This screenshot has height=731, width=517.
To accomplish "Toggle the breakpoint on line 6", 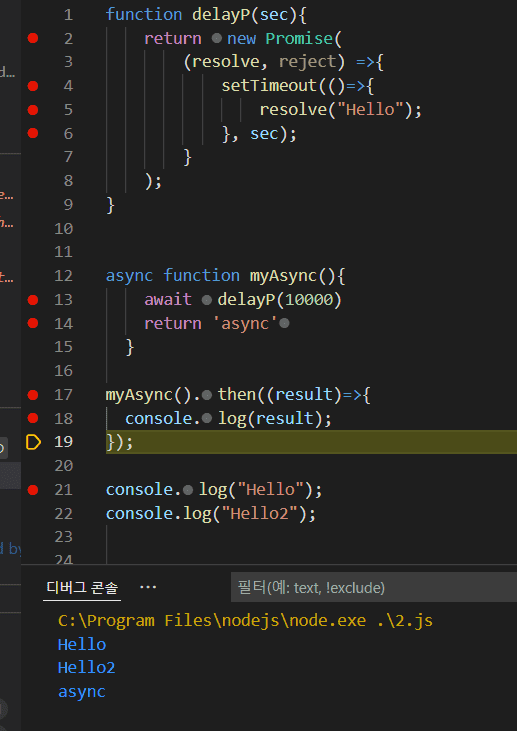I will [33, 133].
